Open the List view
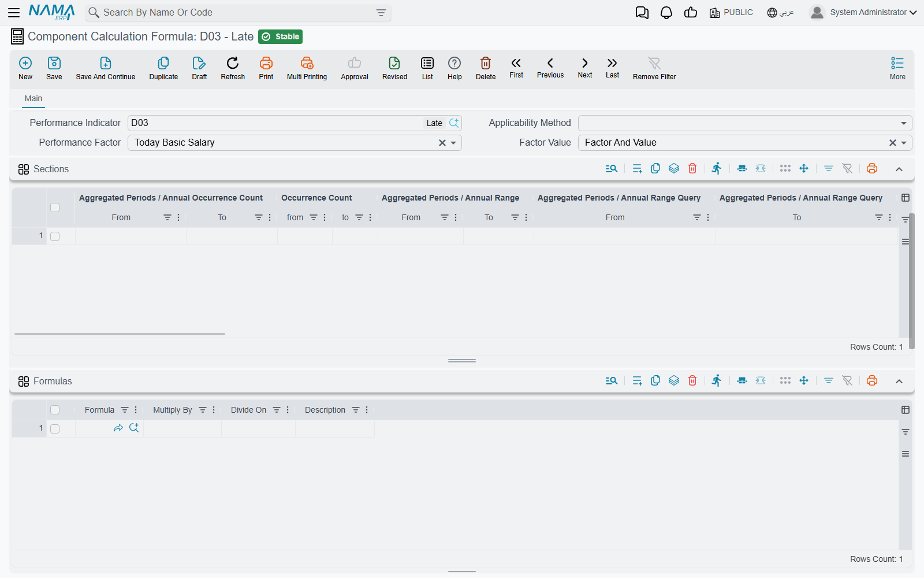The image size is (924, 578). click(x=427, y=68)
